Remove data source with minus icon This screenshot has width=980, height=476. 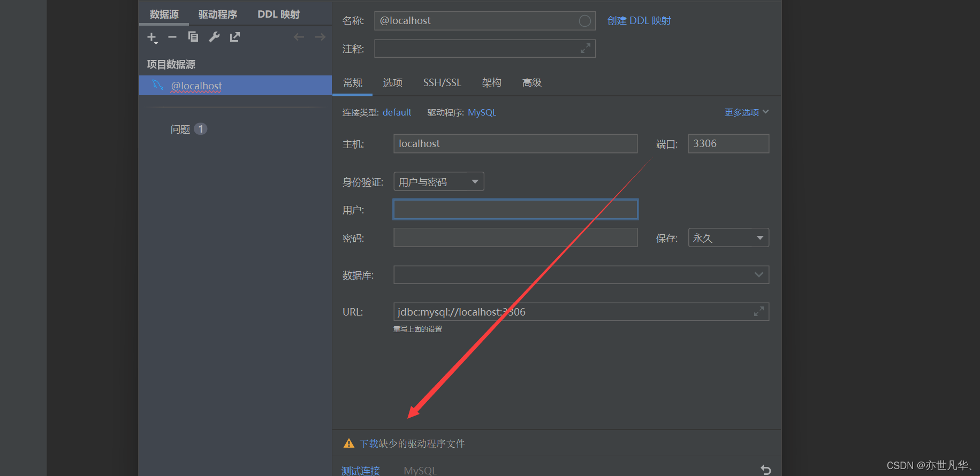(172, 37)
